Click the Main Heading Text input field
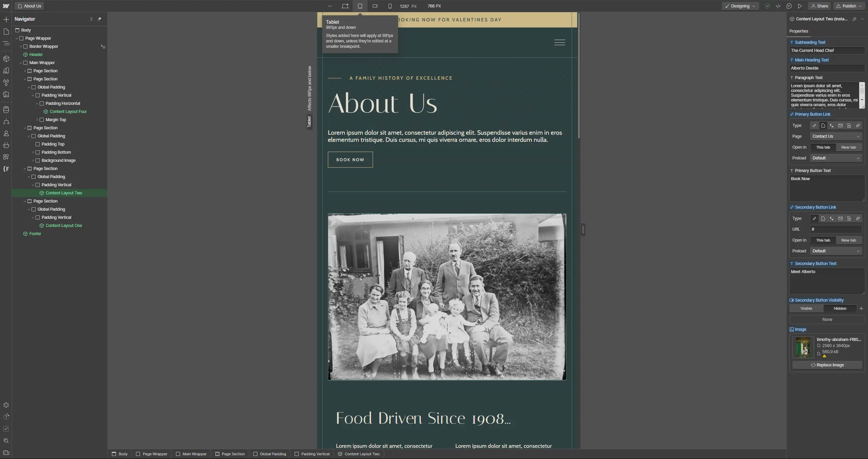Image resolution: width=868 pixels, height=459 pixels. point(827,68)
